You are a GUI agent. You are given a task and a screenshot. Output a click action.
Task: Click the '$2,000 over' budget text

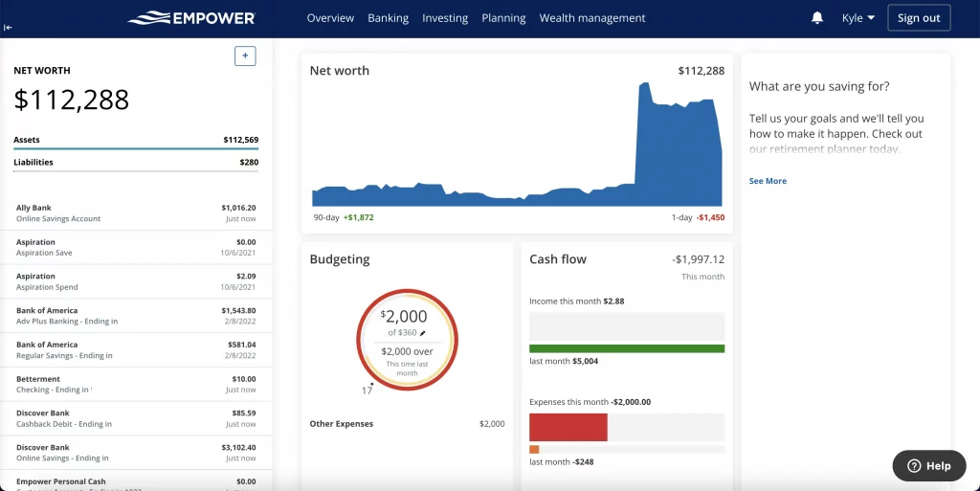pos(407,351)
